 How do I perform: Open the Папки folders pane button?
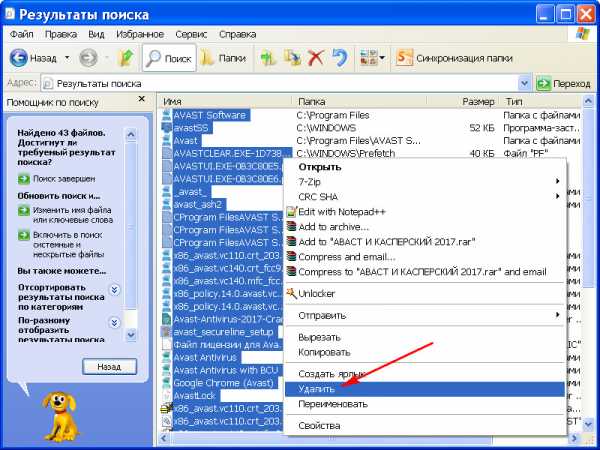pyautogui.click(x=223, y=58)
